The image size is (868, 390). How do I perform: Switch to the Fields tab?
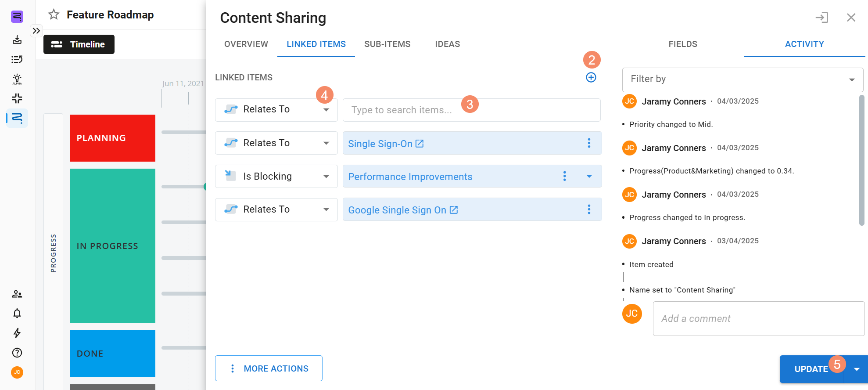point(682,44)
